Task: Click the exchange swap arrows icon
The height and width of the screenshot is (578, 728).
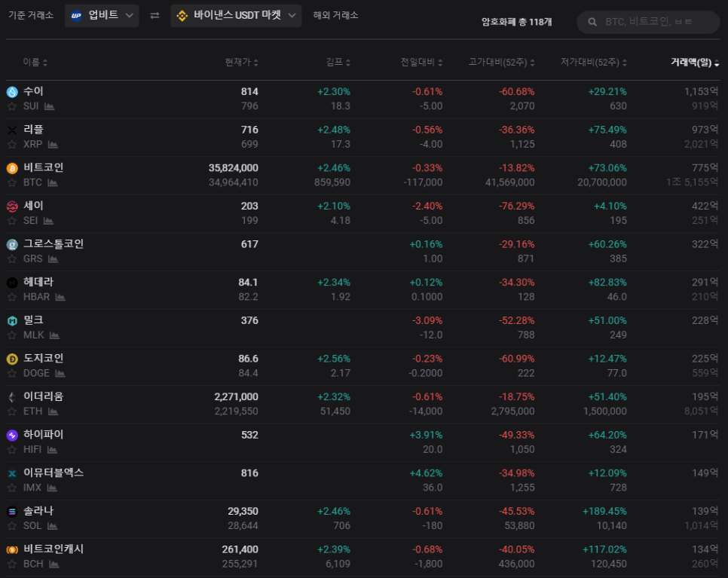Action: 154,15
